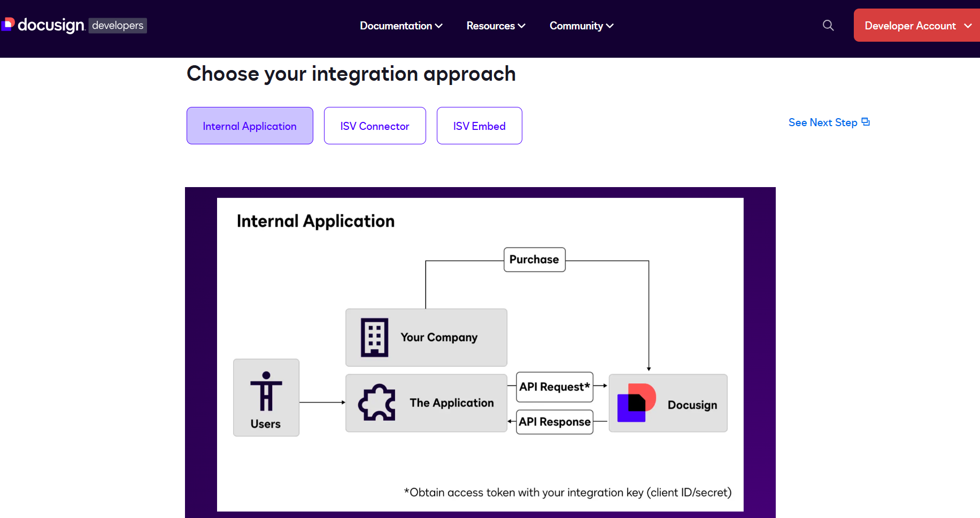The height and width of the screenshot is (518, 980).
Task: Click the 'Docusign' text label in diagram
Action: pos(692,405)
